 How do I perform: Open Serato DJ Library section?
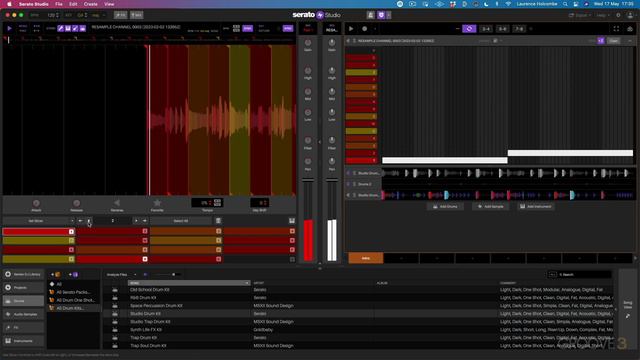[x=23, y=274]
